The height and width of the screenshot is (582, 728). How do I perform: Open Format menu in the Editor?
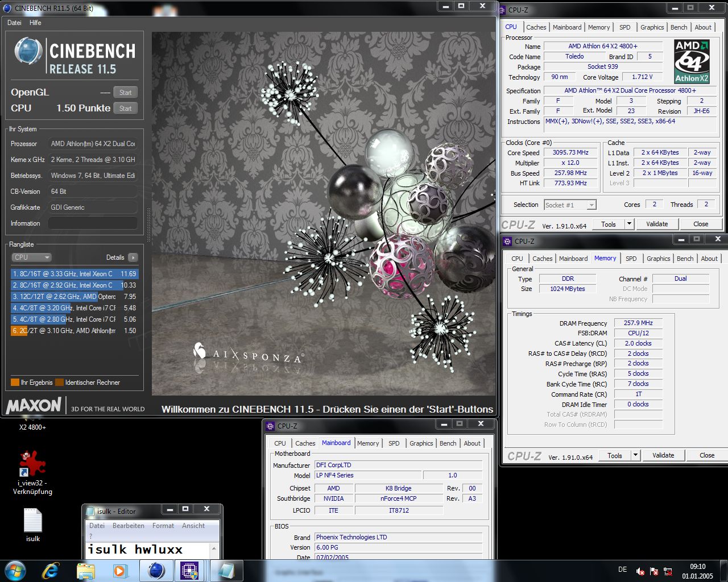click(x=163, y=526)
